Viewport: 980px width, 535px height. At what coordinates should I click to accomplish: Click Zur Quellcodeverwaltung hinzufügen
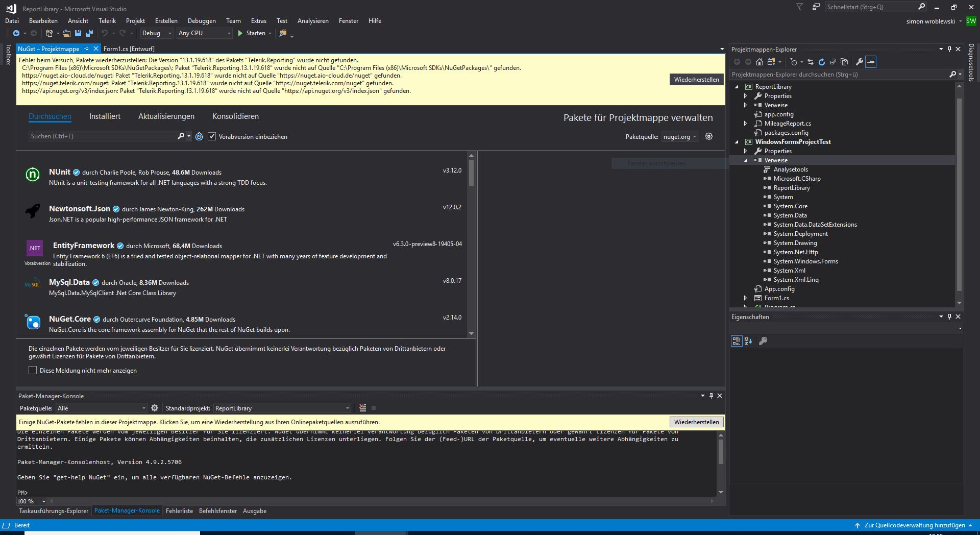click(x=915, y=525)
